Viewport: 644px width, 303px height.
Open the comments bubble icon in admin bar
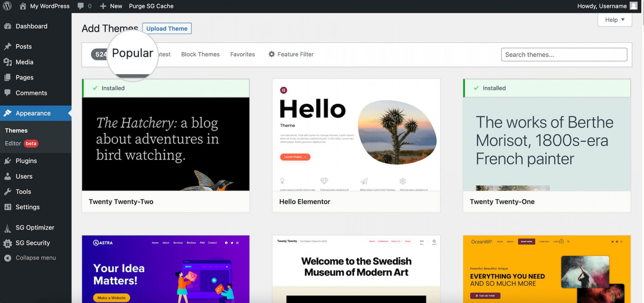[81, 6]
